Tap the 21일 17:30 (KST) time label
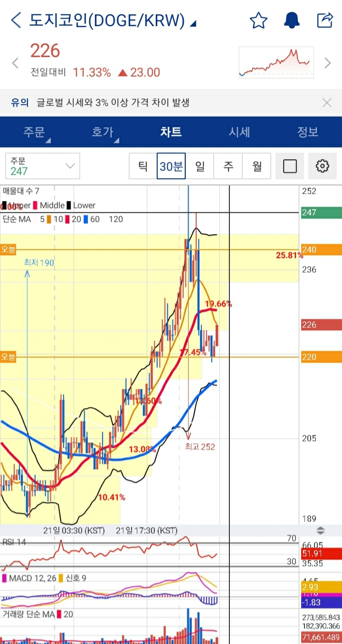 pyautogui.click(x=146, y=530)
